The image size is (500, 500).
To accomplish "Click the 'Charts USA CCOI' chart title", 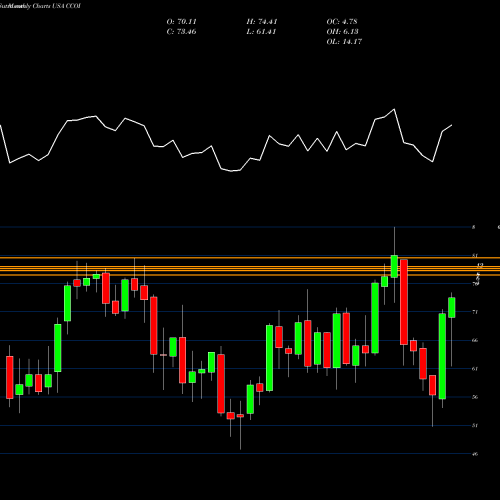I will (x=56, y=6).
